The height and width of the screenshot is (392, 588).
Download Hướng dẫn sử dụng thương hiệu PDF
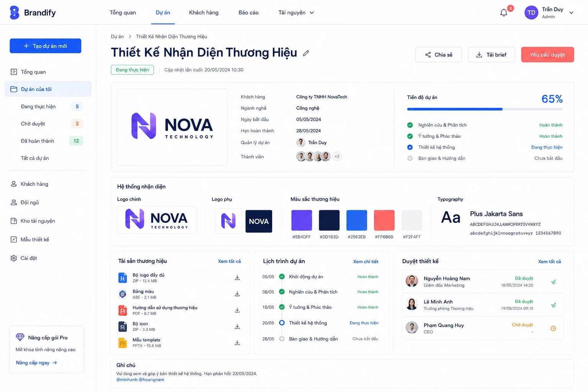click(x=237, y=310)
